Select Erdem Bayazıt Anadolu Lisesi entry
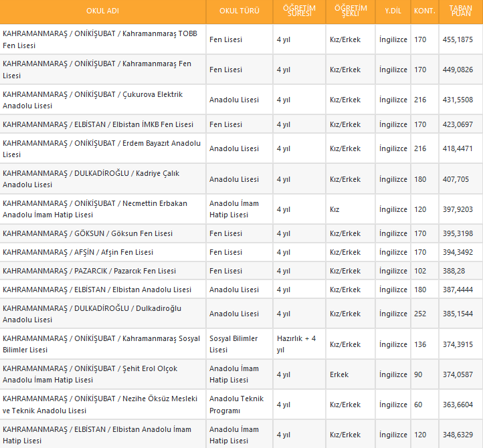The image size is (483, 448). coord(102,148)
